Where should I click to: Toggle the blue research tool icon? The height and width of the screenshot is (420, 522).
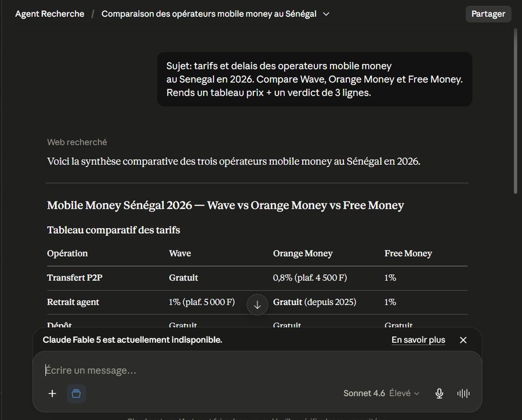click(x=76, y=393)
